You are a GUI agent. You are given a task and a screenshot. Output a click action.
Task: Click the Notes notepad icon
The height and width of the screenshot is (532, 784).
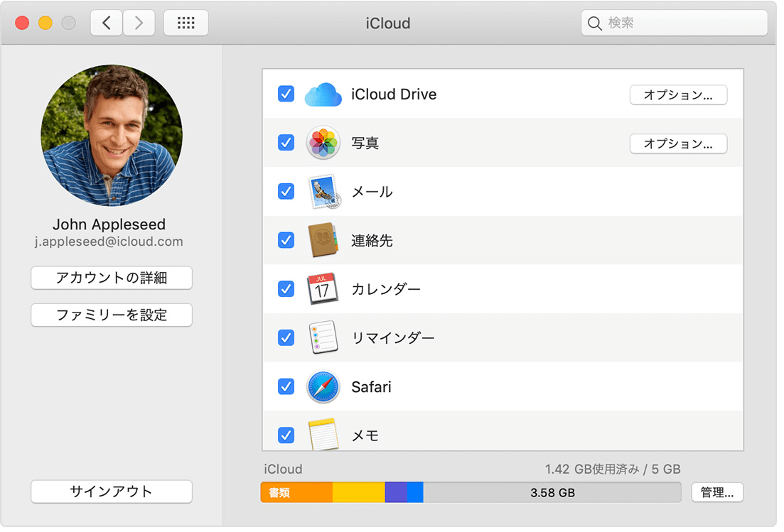[x=323, y=434]
